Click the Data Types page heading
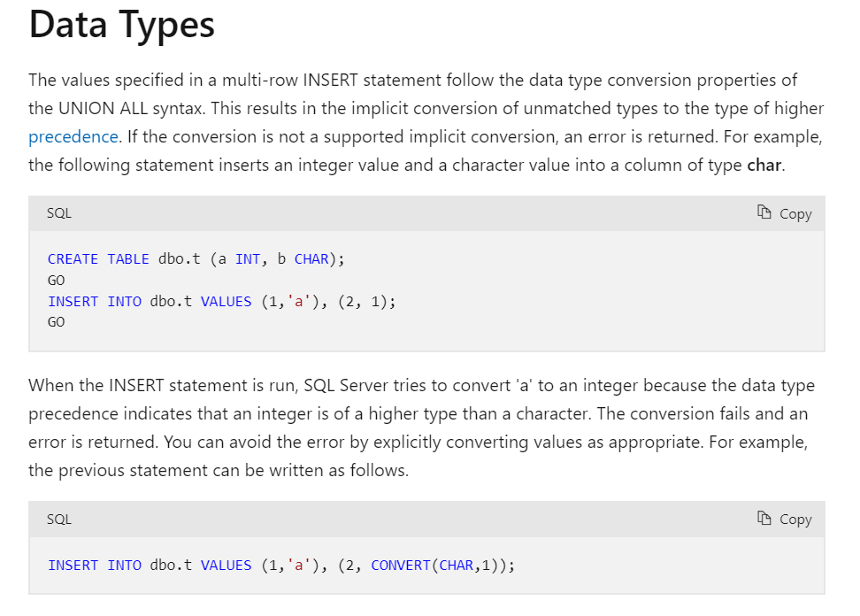Viewport: 860px width, 616px height. tap(121, 25)
